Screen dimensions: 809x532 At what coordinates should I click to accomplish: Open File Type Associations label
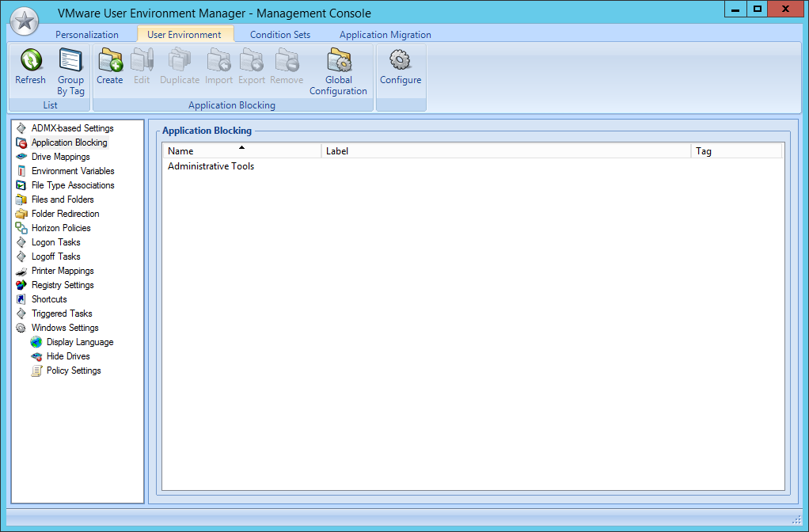click(73, 185)
